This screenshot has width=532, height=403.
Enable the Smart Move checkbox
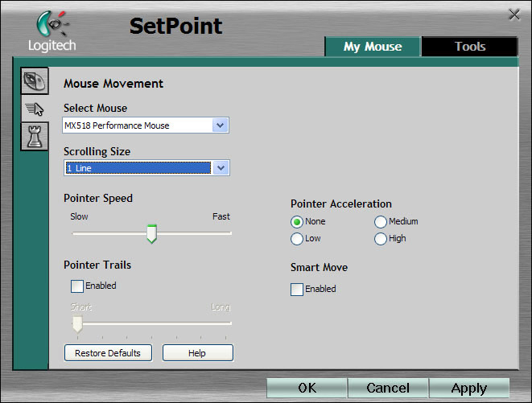click(x=297, y=289)
